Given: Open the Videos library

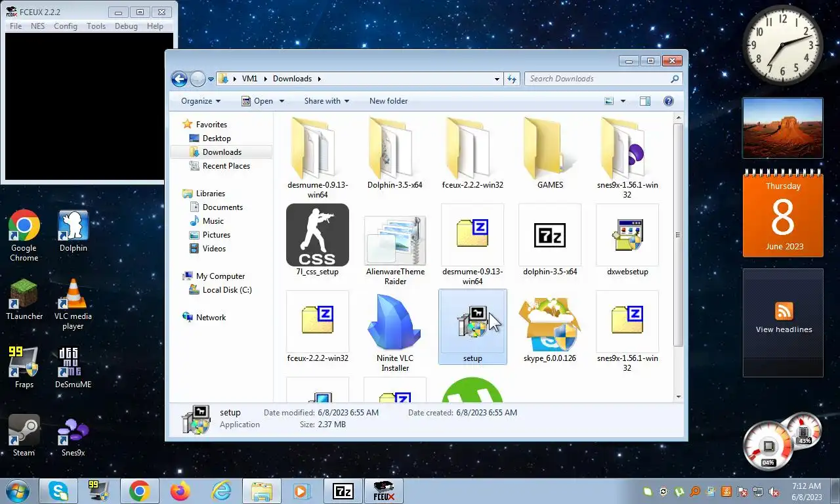Looking at the screenshot, I should click(214, 249).
